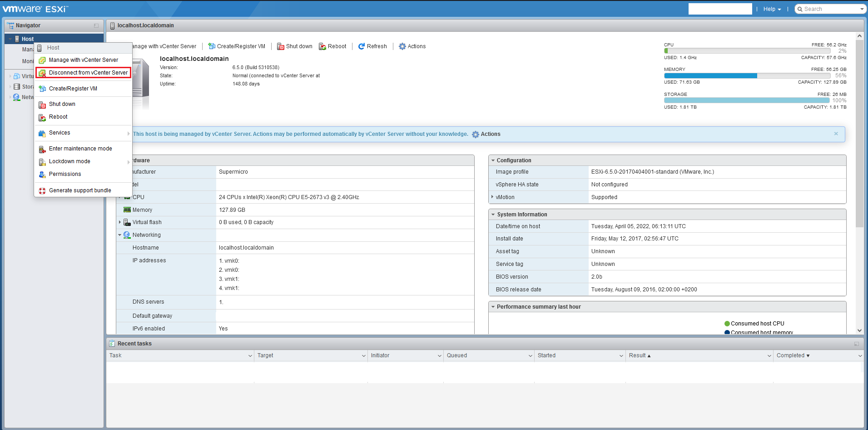Viewport: 868px width, 430px height.
Task: Open the Actions gear in the top toolbar
Action: (x=412, y=46)
